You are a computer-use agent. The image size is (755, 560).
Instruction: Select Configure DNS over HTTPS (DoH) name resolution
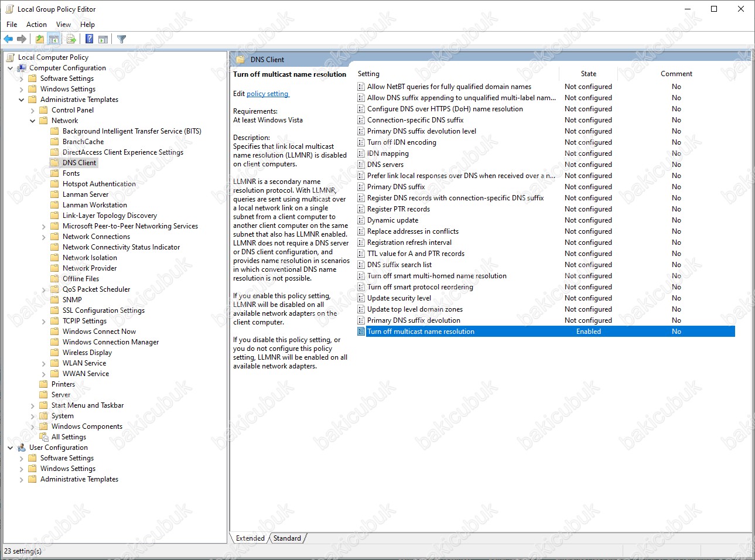(445, 109)
